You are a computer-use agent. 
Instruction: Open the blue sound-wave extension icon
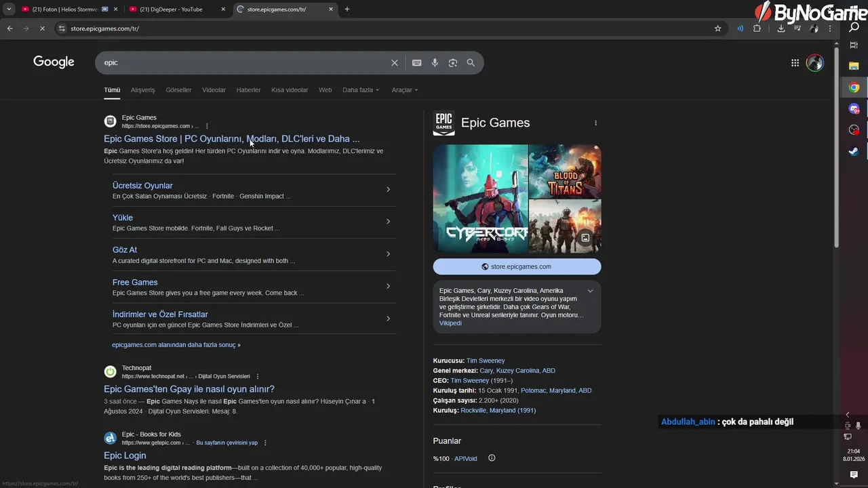[740, 28]
